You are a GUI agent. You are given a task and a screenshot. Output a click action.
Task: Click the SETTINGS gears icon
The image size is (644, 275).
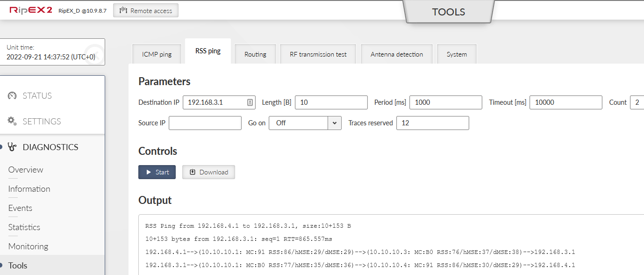(x=13, y=121)
